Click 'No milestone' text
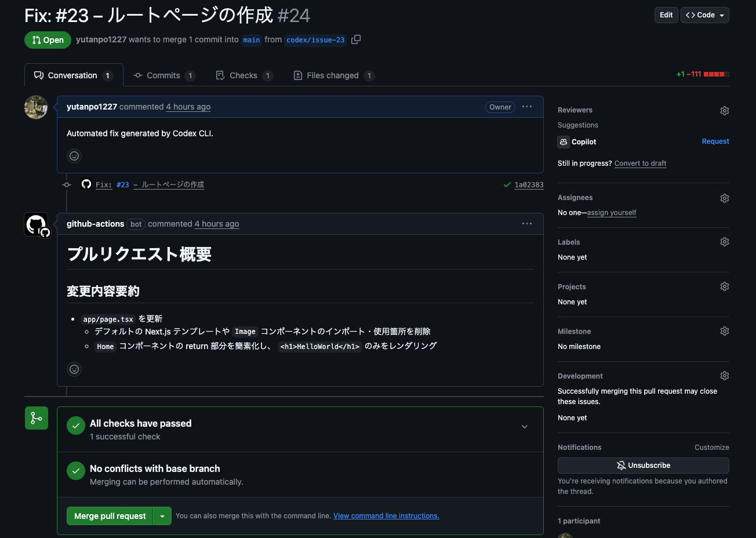756x538 pixels. [579, 347]
